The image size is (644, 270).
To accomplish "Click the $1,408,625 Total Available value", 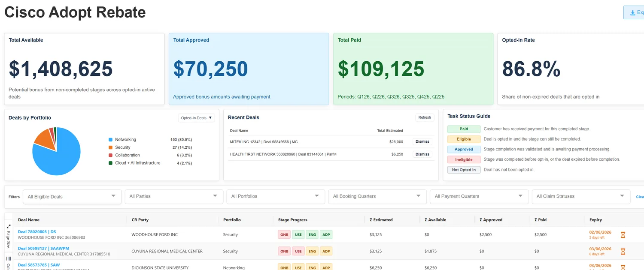I will tap(61, 69).
